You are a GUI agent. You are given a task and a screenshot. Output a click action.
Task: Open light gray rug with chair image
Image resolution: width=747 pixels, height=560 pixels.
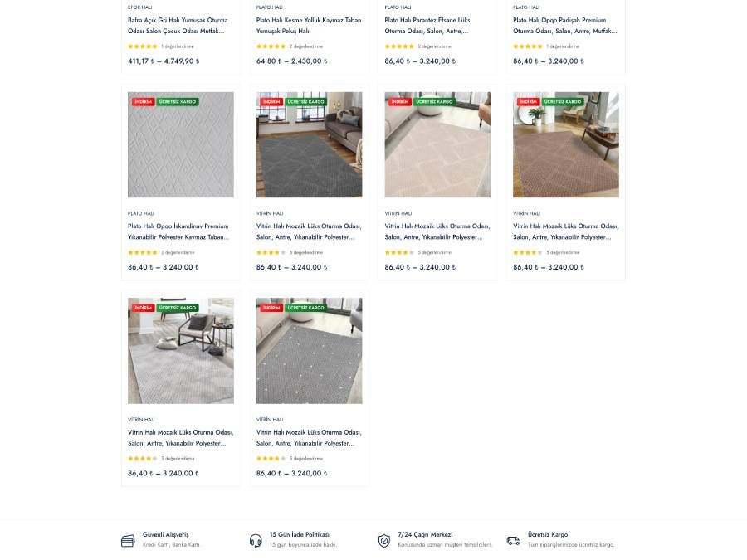[181, 351]
